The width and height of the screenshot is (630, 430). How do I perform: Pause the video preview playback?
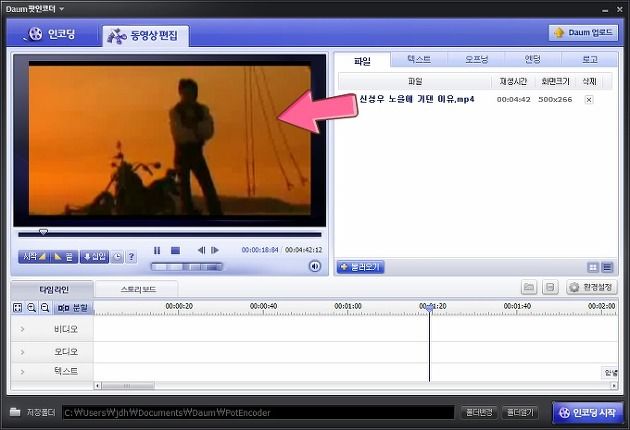pos(157,250)
